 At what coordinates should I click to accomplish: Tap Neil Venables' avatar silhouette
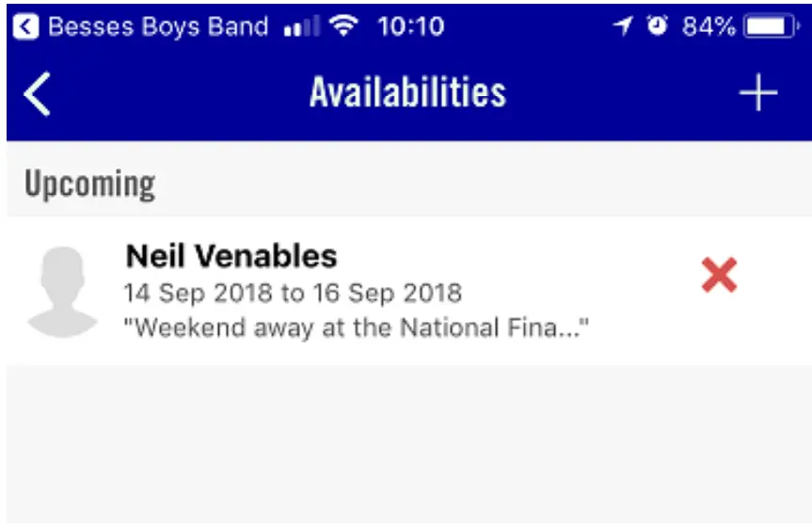click(x=63, y=291)
